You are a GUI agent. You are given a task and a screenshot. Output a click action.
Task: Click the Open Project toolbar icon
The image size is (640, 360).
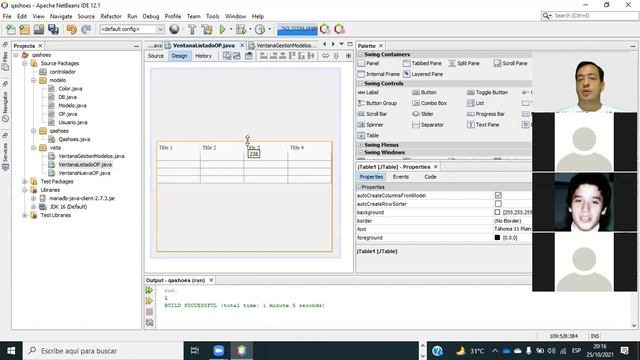click(39, 29)
